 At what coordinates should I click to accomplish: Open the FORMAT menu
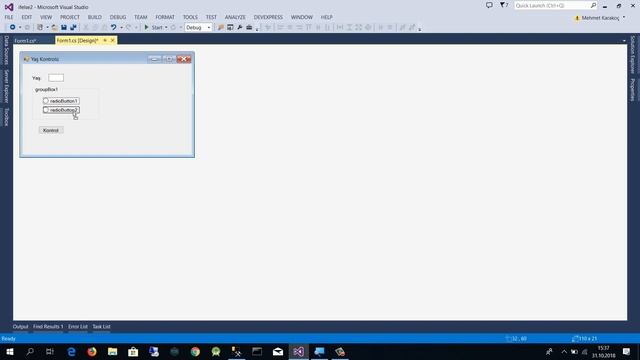[165, 17]
